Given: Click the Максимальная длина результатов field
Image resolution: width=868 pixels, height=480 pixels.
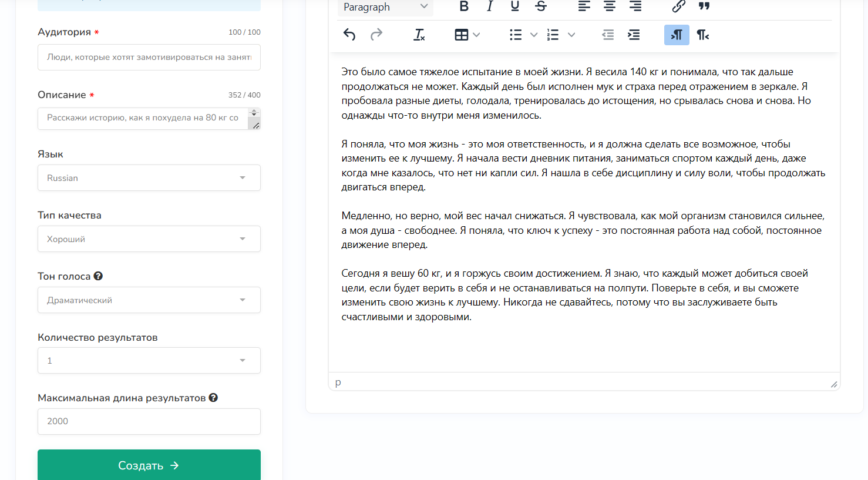Looking at the screenshot, I should [x=149, y=421].
